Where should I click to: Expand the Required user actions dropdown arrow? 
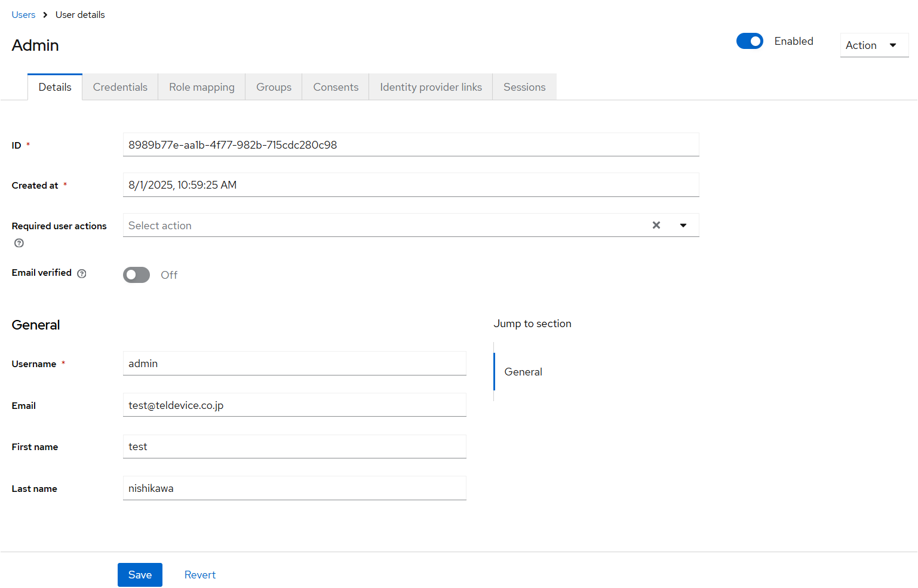683,225
